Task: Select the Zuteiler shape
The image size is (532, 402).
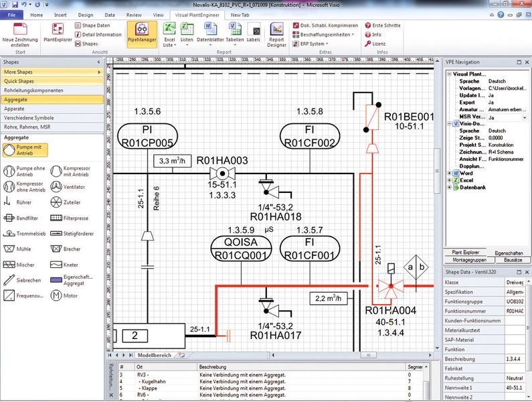Action: pyautogui.click(x=65, y=202)
